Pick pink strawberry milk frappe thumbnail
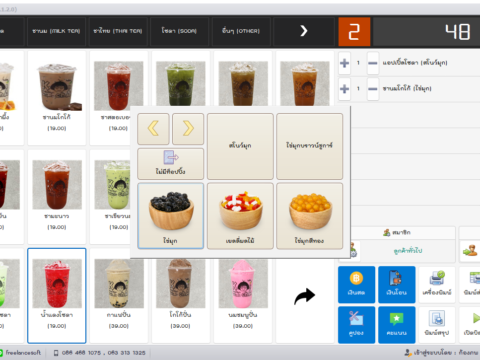 pyautogui.click(x=243, y=284)
